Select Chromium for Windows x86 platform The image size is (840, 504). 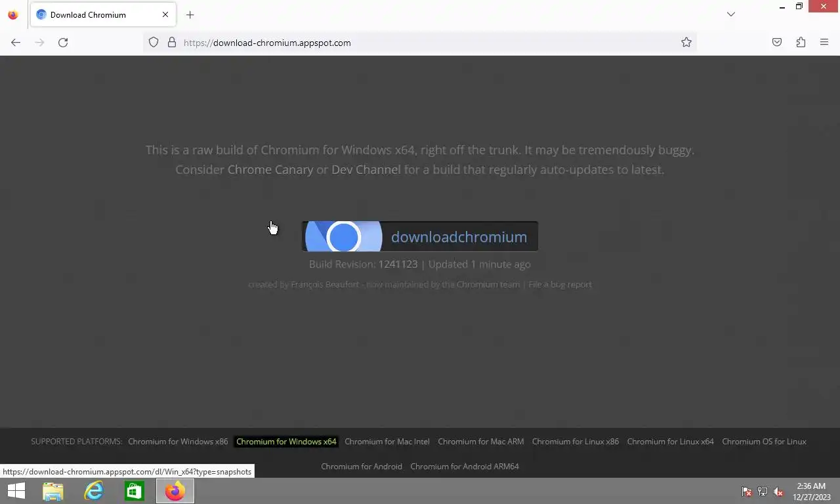click(178, 442)
